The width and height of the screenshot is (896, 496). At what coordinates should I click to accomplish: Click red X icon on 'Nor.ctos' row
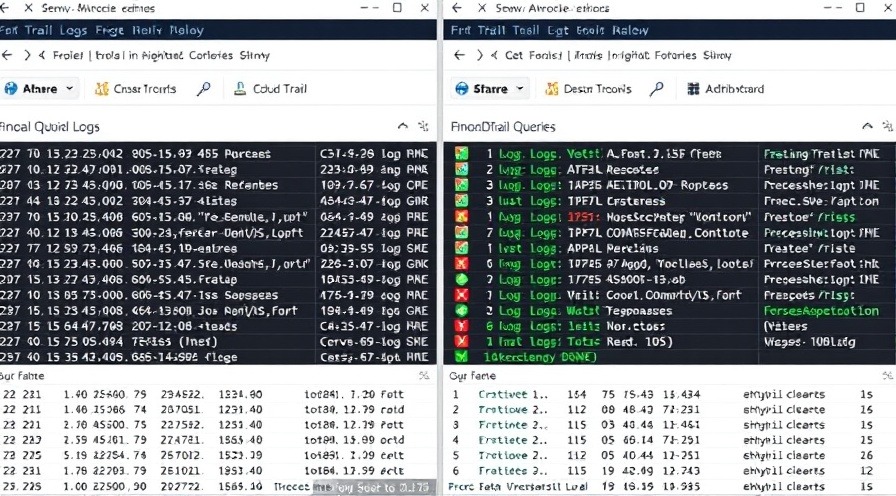[461, 326]
